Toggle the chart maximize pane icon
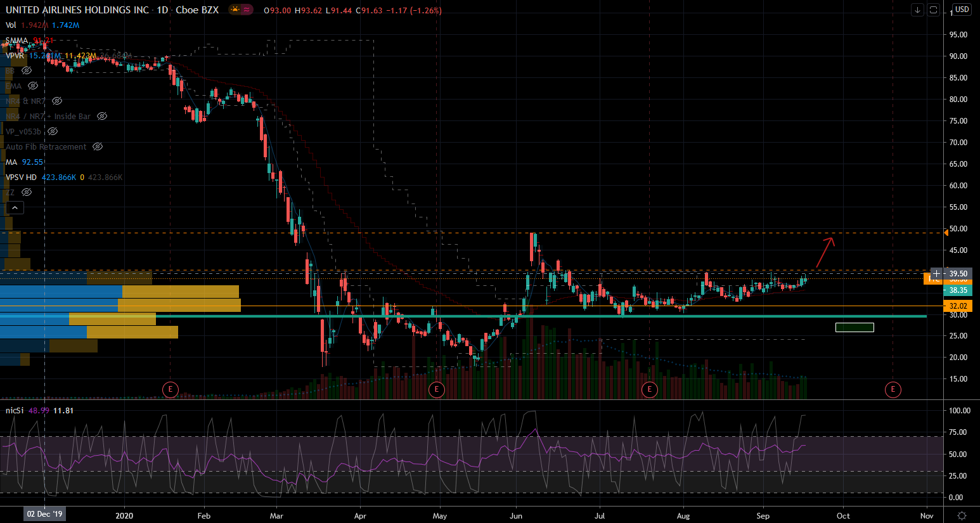 pyautogui.click(x=933, y=10)
